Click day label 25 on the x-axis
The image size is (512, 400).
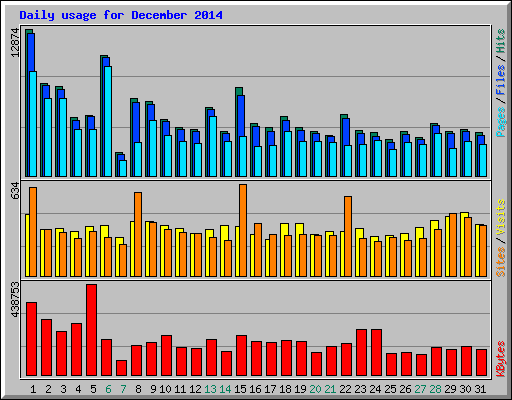[390, 389]
